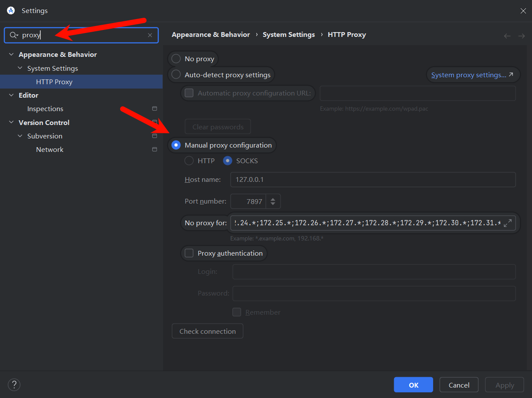Viewport: 532px width, 398px height.
Task: Click the project-level icon beside Version Control
Action: tap(154, 122)
